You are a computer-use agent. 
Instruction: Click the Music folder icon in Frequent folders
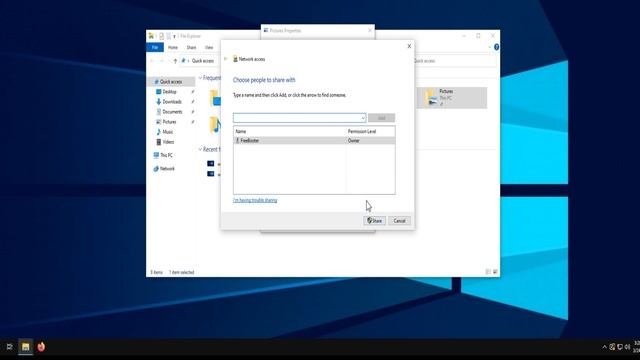coord(215,125)
